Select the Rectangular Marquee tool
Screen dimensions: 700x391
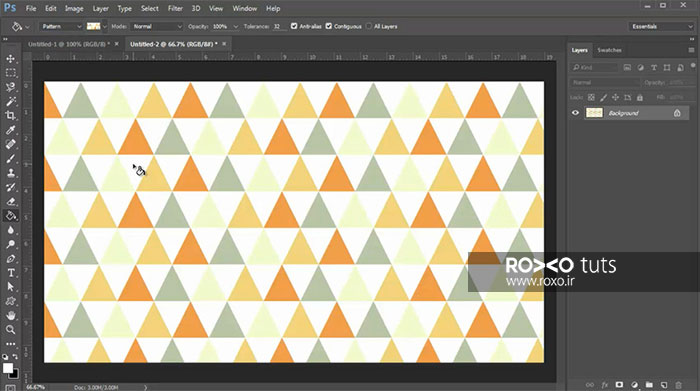click(10, 73)
